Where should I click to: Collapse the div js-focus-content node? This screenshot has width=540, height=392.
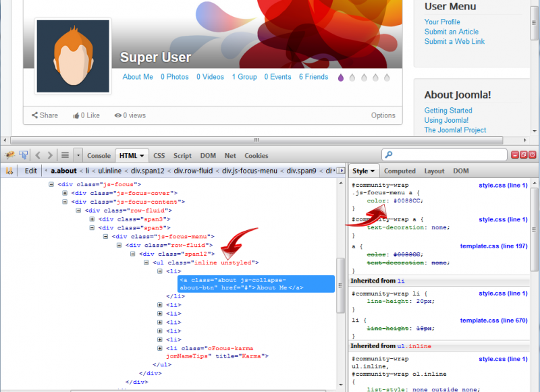(64, 202)
